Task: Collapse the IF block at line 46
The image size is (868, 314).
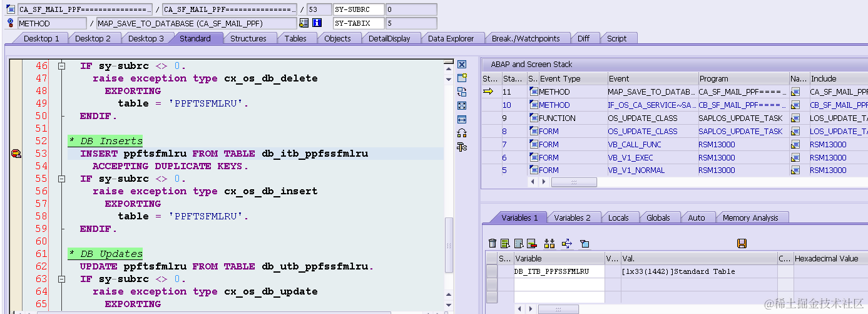Action: point(61,66)
